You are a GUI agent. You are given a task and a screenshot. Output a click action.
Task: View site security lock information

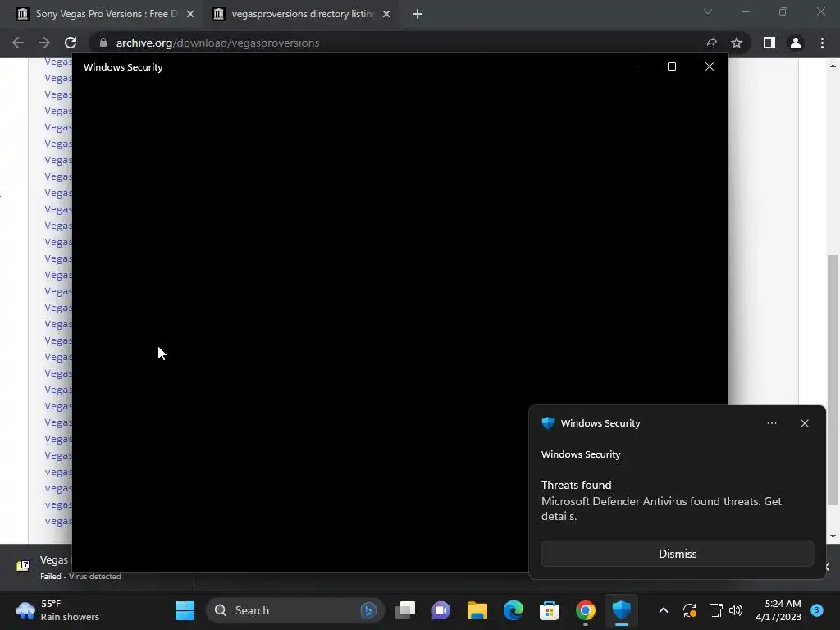tap(103, 43)
